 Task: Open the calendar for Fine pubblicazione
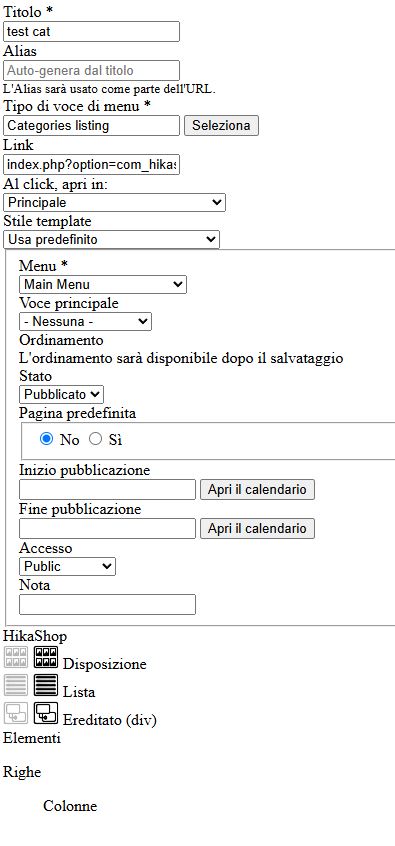(257, 528)
